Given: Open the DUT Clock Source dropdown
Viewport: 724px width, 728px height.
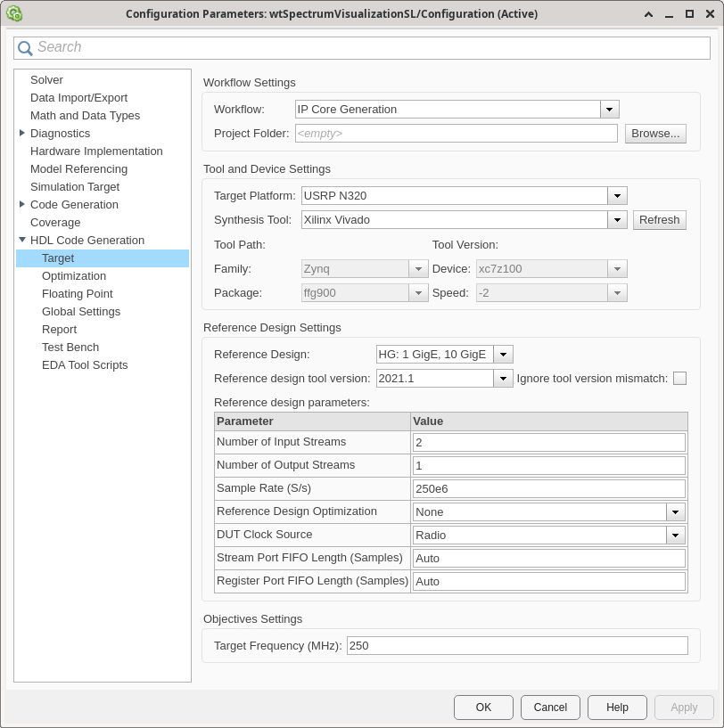Looking at the screenshot, I should pos(676,535).
